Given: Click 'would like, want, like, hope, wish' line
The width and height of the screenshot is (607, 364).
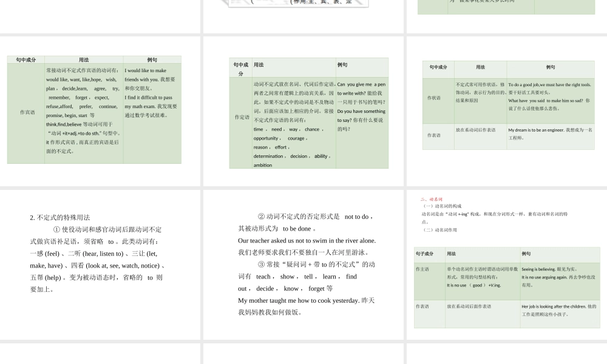Looking at the screenshot, I should pos(81,79).
